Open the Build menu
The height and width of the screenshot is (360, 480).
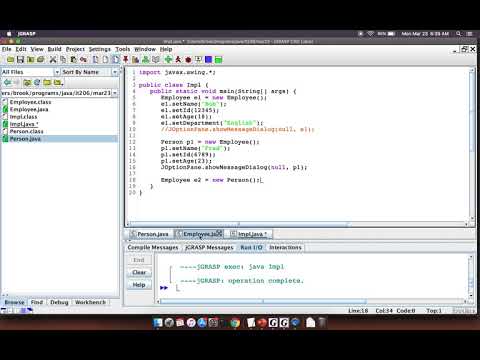(x=54, y=49)
